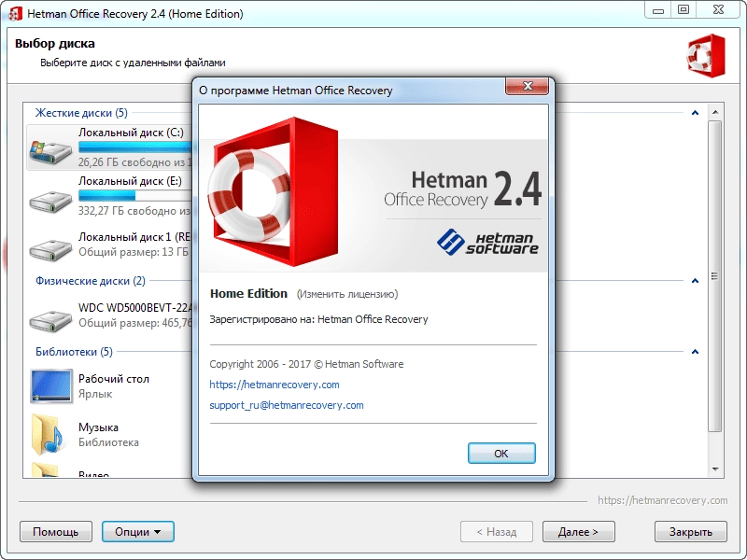Viewport: 747px width, 560px height.
Task: Collapse the Физические диски group
Action: 695,281
